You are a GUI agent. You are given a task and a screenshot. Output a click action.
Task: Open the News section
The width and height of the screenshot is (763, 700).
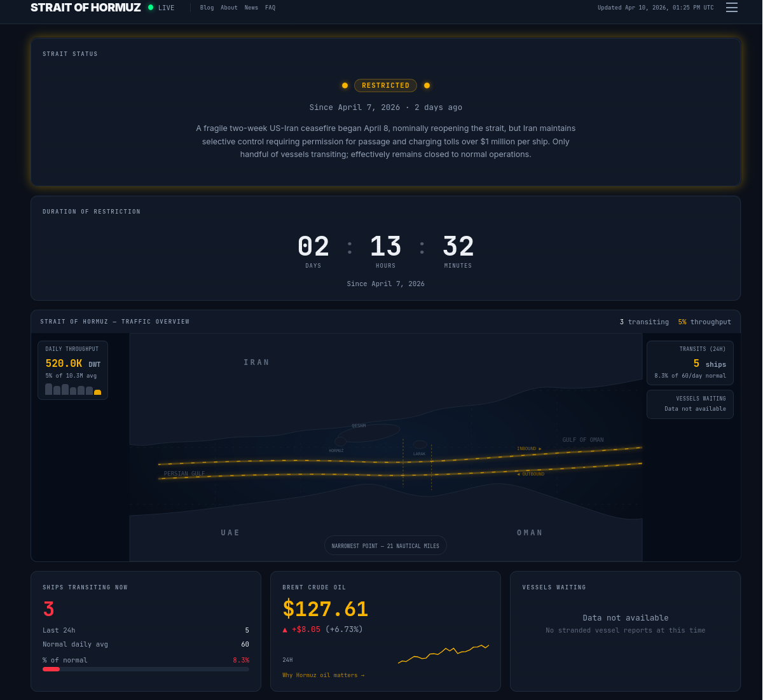click(x=251, y=8)
